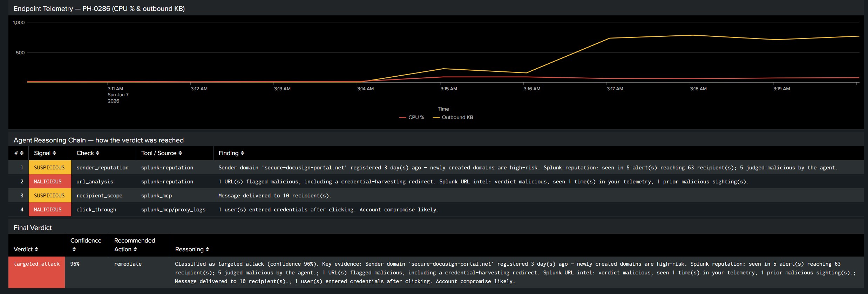Sort reasoning chain by Signal column

coord(45,153)
